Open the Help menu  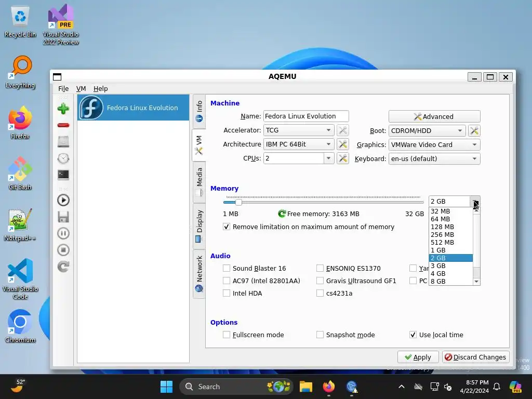pos(100,88)
